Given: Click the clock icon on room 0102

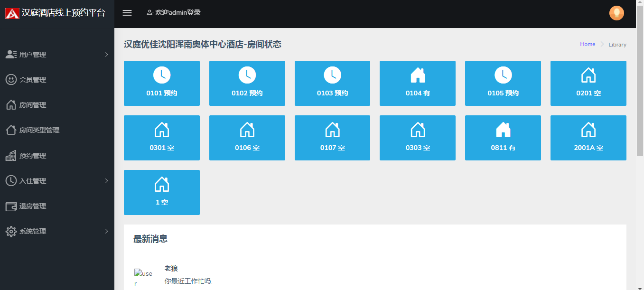Looking at the screenshot, I should click(247, 75).
